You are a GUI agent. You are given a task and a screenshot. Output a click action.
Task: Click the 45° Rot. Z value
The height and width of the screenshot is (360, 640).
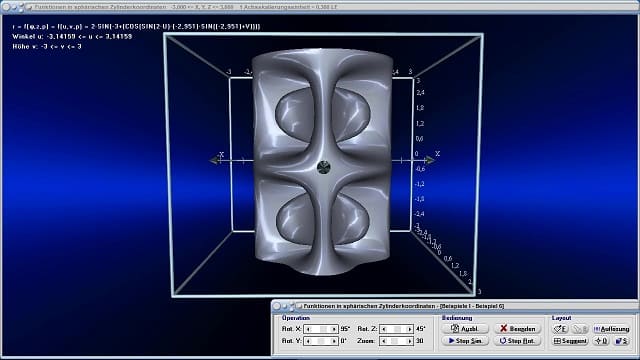click(x=420, y=329)
